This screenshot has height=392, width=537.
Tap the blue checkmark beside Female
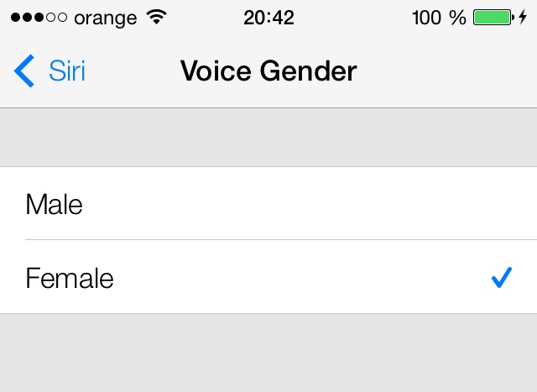point(501,278)
